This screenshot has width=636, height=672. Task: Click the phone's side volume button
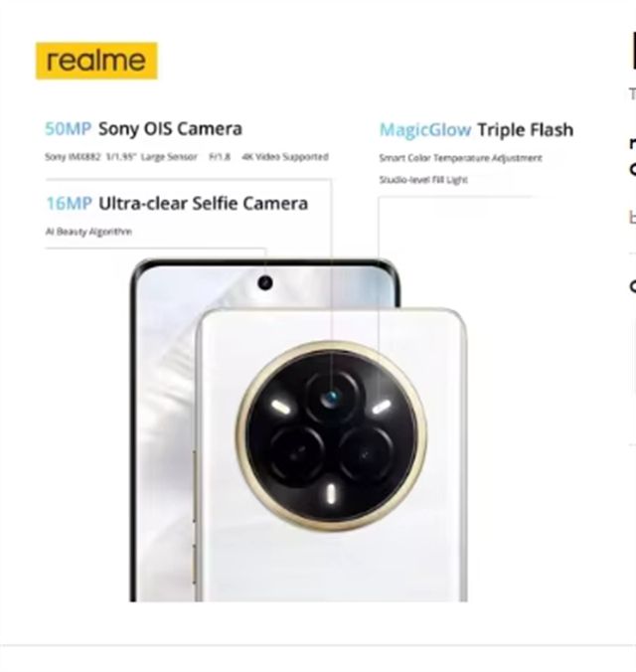pyautogui.click(x=195, y=485)
